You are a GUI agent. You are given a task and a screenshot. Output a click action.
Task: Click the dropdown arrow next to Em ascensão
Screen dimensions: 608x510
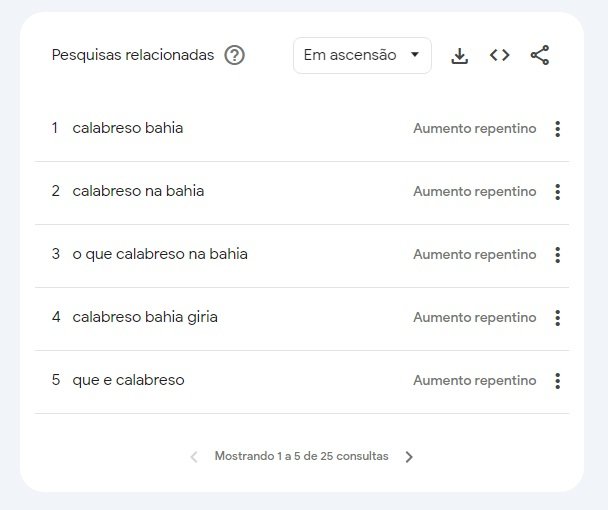(x=415, y=55)
